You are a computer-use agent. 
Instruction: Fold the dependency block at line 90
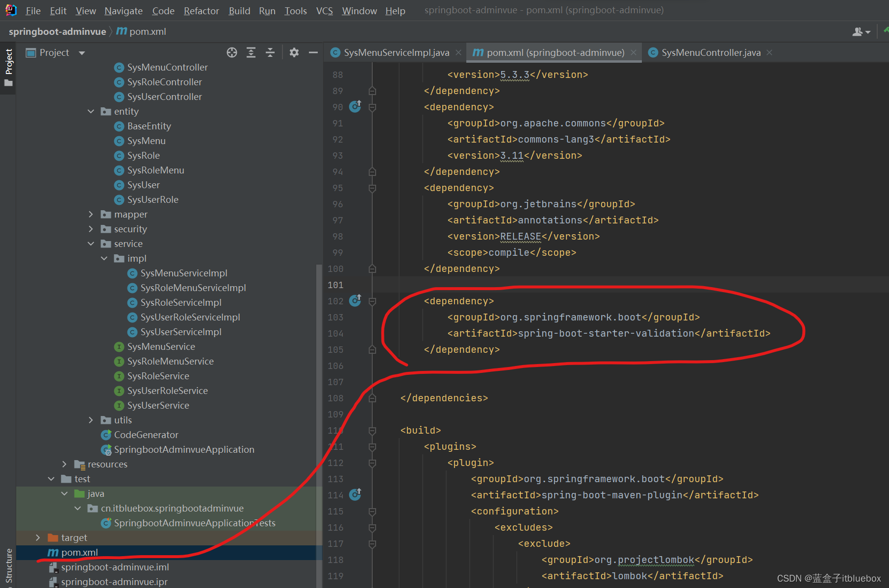pos(372,107)
